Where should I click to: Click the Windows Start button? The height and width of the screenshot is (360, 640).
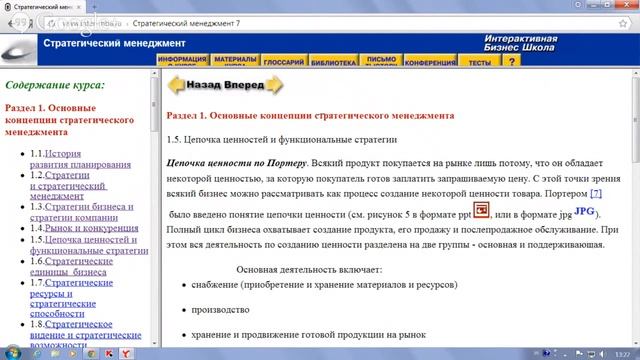12,353
